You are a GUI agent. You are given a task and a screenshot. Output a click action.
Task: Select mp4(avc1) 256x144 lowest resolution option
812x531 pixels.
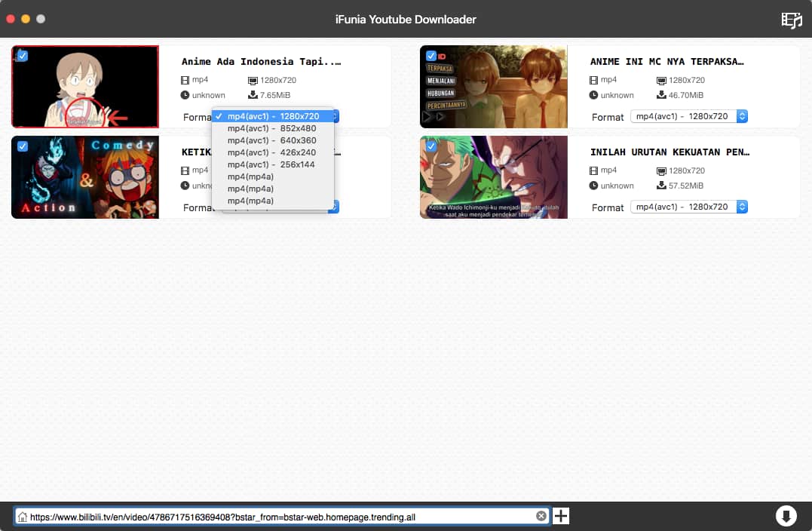point(271,164)
